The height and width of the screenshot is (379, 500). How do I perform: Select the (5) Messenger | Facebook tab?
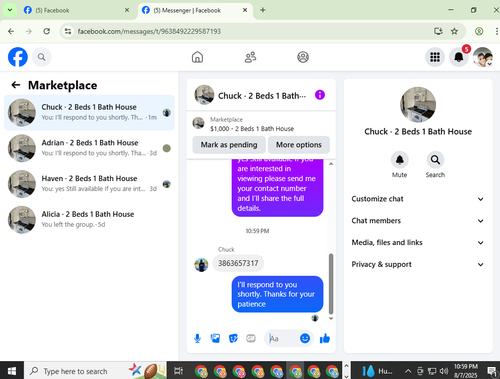pyautogui.click(x=195, y=10)
